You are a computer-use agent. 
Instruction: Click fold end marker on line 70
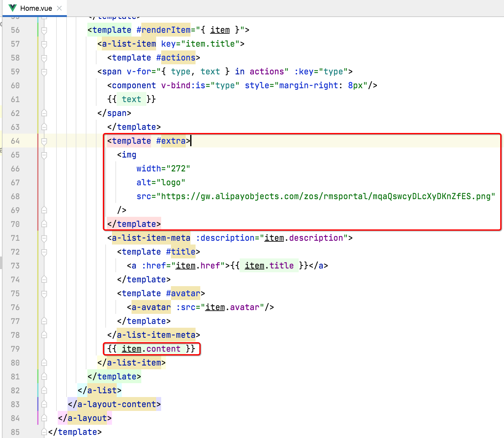click(44, 224)
